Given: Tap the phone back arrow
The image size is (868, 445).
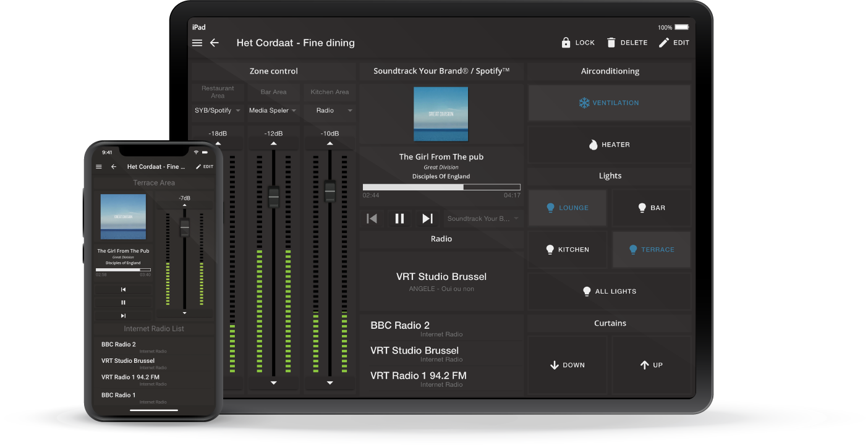Looking at the screenshot, I should tap(114, 167).
